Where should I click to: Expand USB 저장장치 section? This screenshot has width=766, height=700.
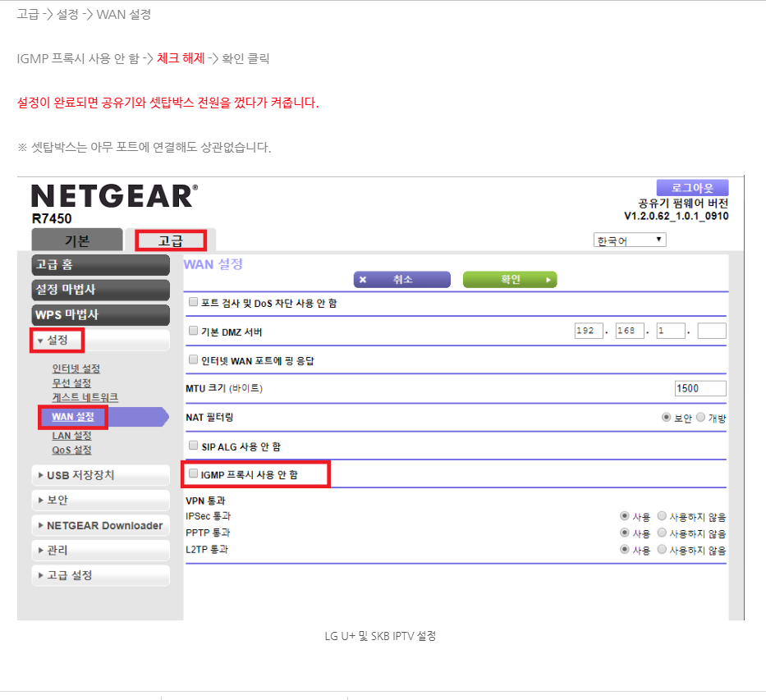pos(101,475)
